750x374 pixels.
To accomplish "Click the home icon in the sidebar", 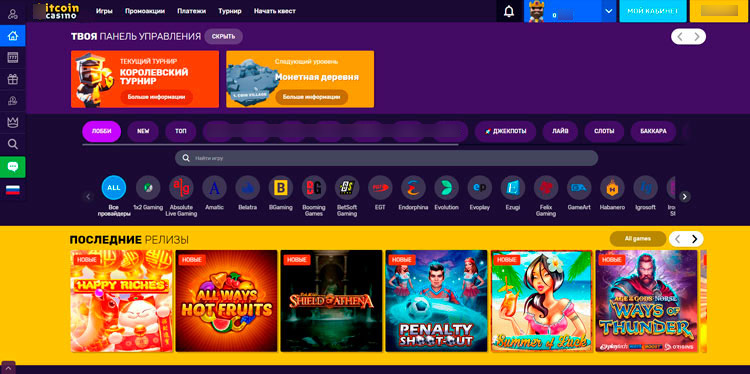I will [x=13, y=36].
